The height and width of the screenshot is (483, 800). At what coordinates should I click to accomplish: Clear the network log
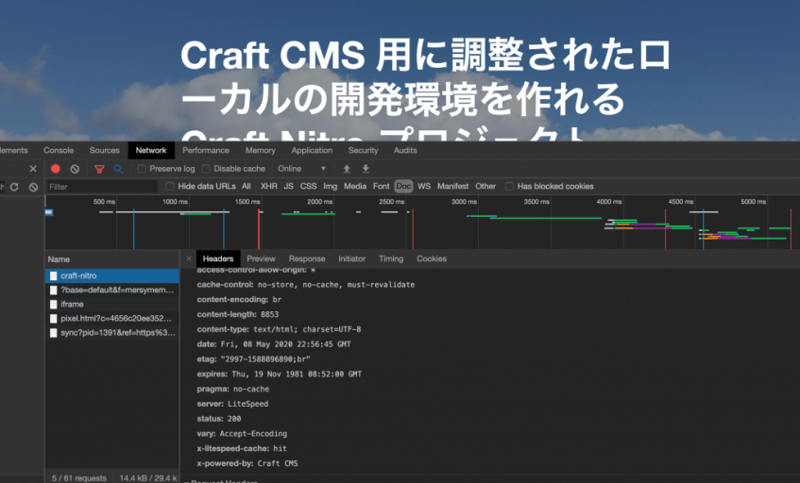[75, 169]
